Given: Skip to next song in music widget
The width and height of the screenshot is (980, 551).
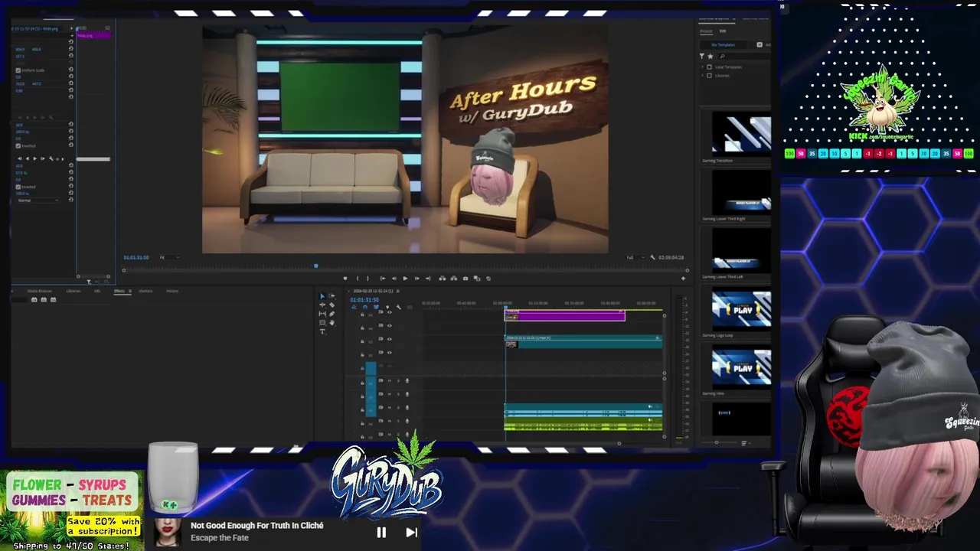Looking at the screenshot, I should 411,533.
